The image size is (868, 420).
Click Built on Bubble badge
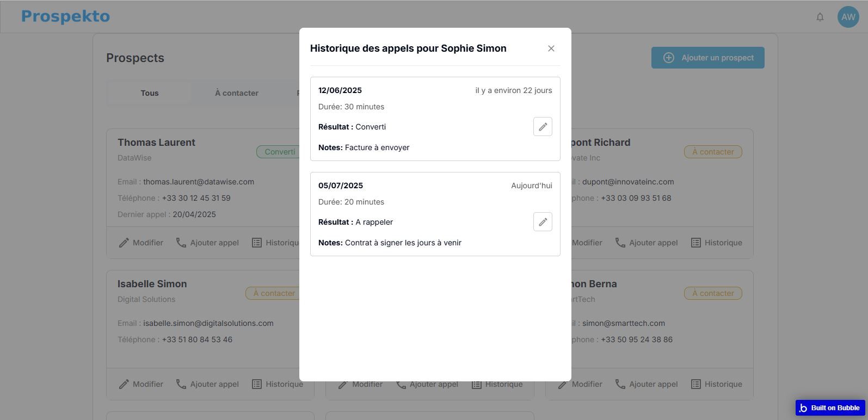[x=829, y=407]
